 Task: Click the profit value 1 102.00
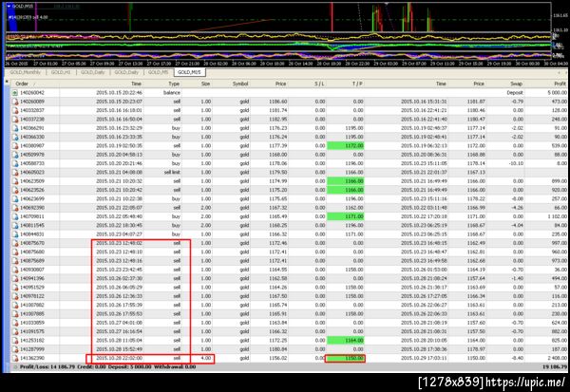558,217
